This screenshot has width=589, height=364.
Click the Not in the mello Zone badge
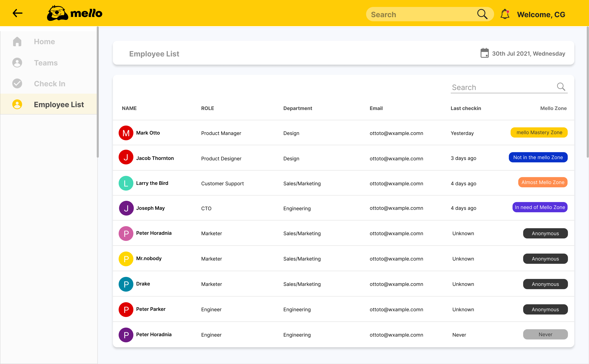point(538,157)
